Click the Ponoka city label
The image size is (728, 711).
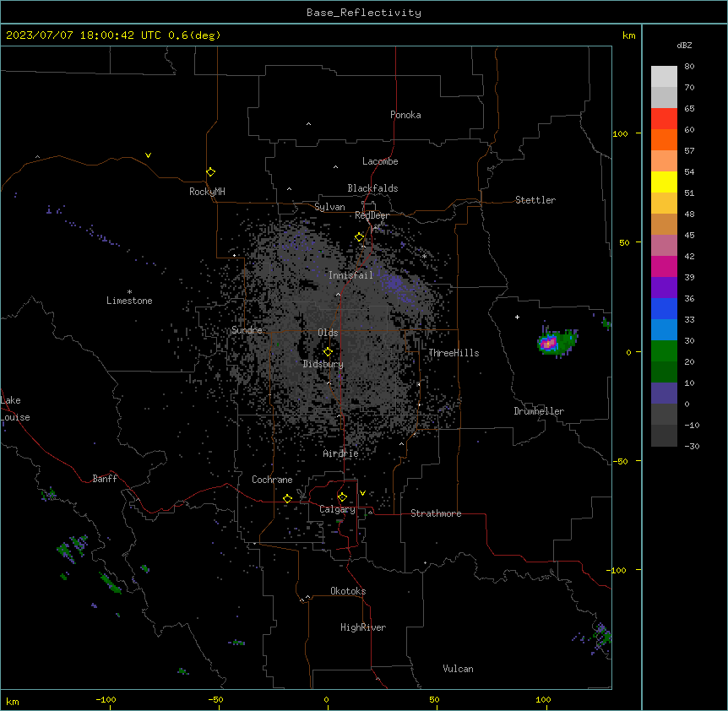405,115
